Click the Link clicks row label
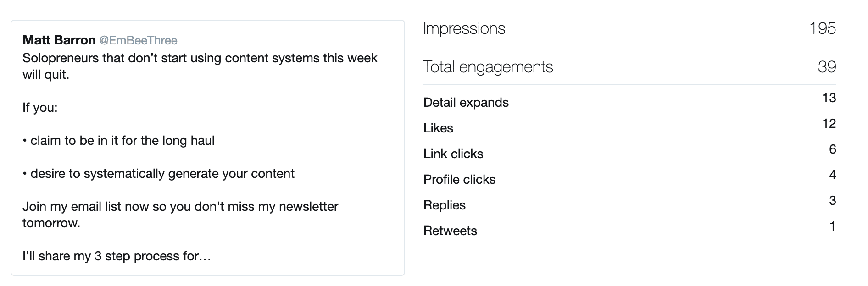This screenshot has width=868, height=286. point(453,154)
